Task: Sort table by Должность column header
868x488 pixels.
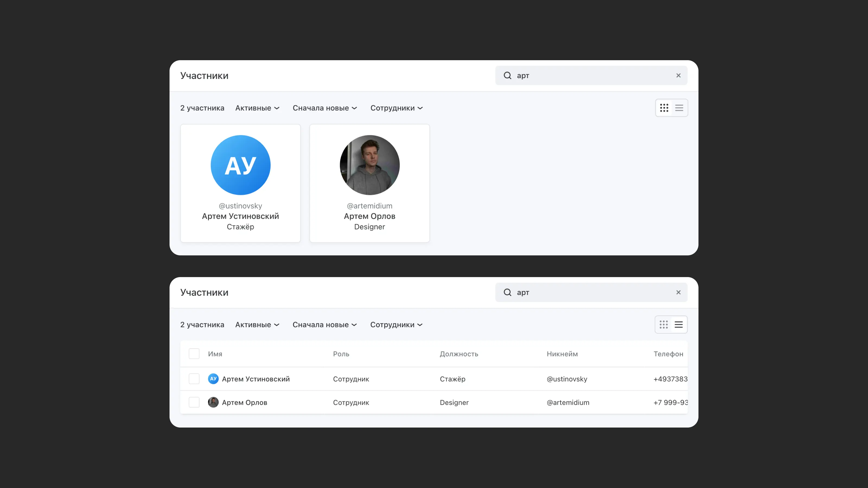Action: (459, 354)
